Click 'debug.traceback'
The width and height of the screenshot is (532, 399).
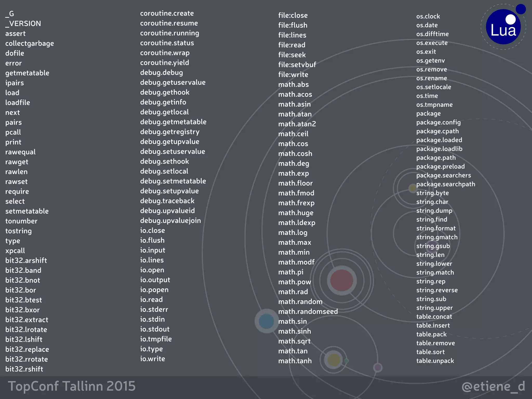[167, 201]
